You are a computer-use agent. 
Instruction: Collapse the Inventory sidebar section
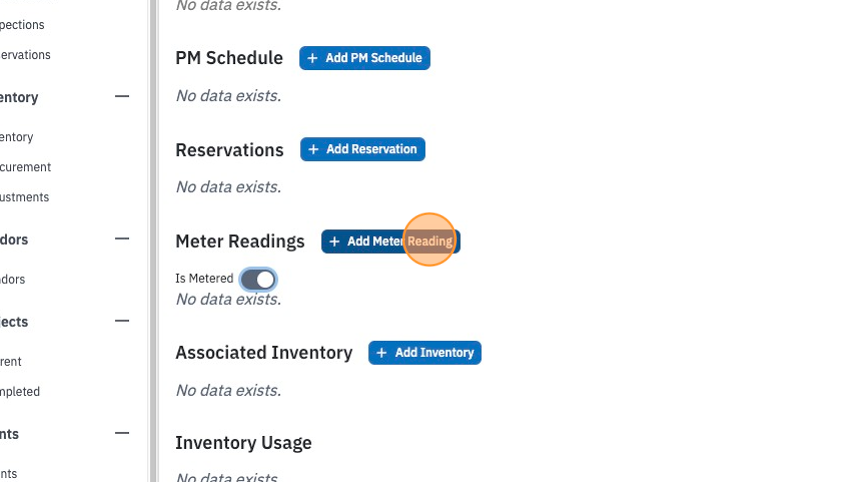tap(122, 97)
